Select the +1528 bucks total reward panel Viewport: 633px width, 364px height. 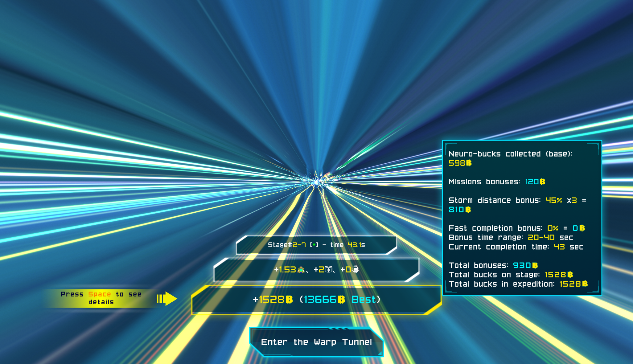point(316,300)
